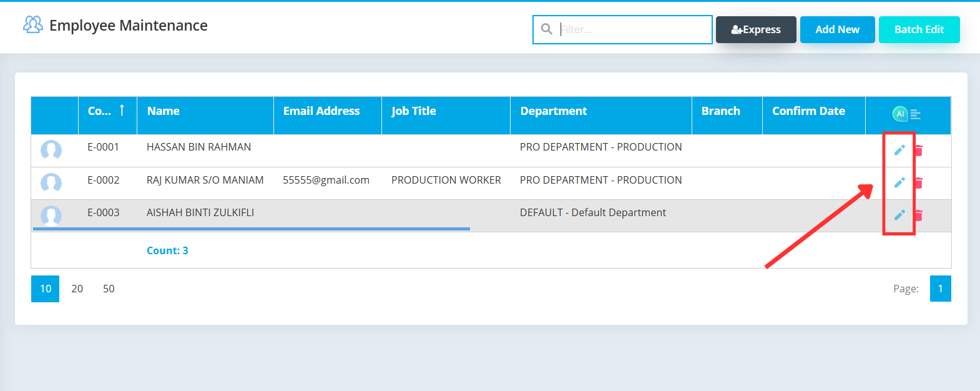Viewport: 980px width, 391px height.
Task: Edit employee AISHAH BINTI ZULKIFLI pencil icon
Action: (x=899, y=215)
